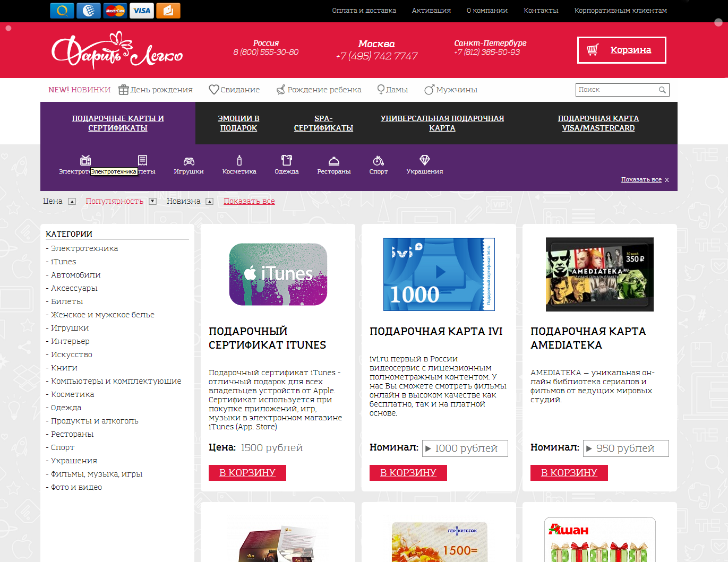This screenshot has height=562, width=728.
Task: Select the Электротехника TV icon
Action: [85, 160]
